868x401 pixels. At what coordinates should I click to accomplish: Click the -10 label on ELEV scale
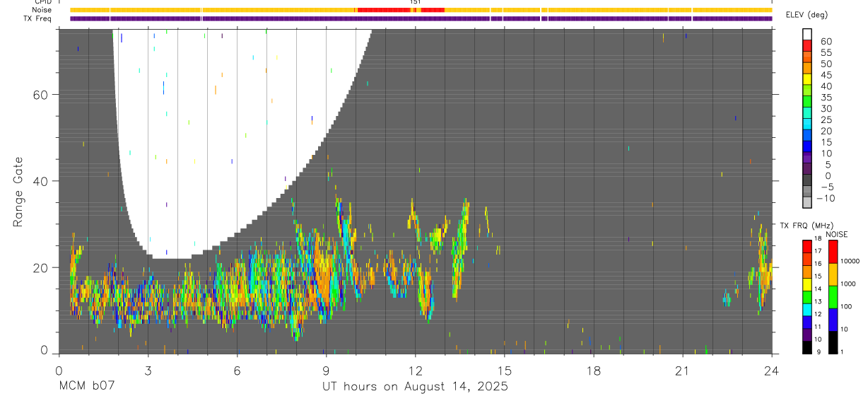point(824,199)
